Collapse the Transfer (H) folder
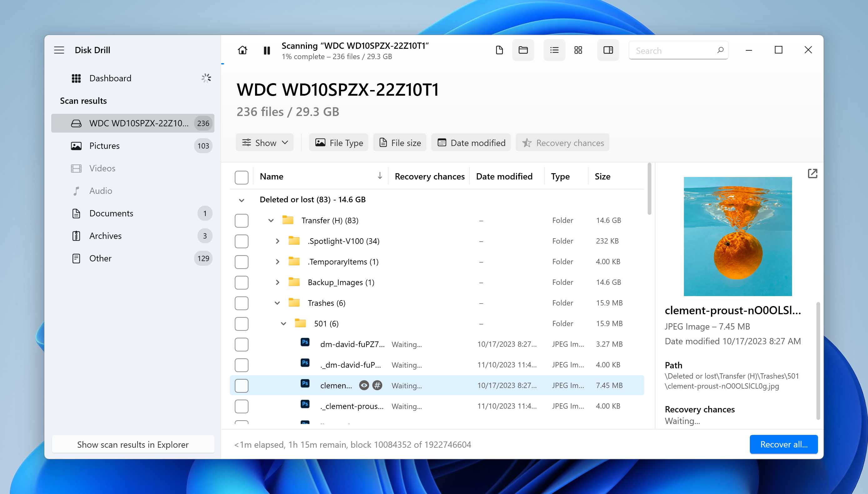 (x=271, y=220)
